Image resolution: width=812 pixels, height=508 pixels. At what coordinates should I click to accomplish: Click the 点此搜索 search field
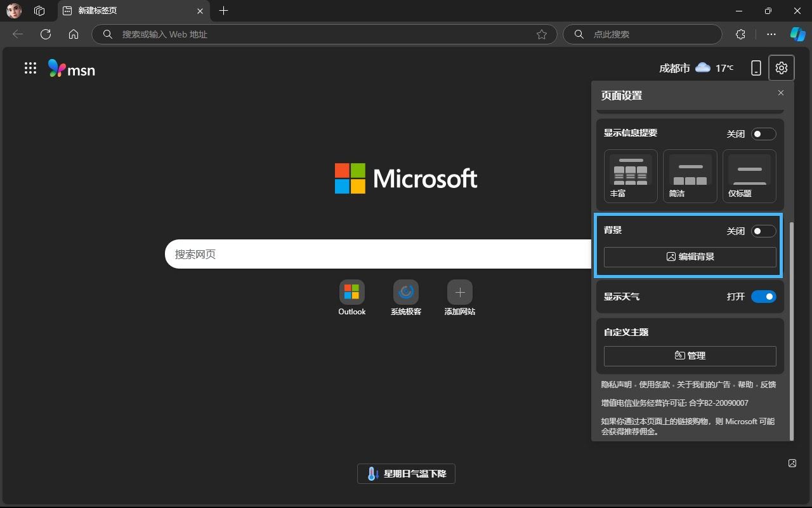pyautogui.click(x=643, y=34)
